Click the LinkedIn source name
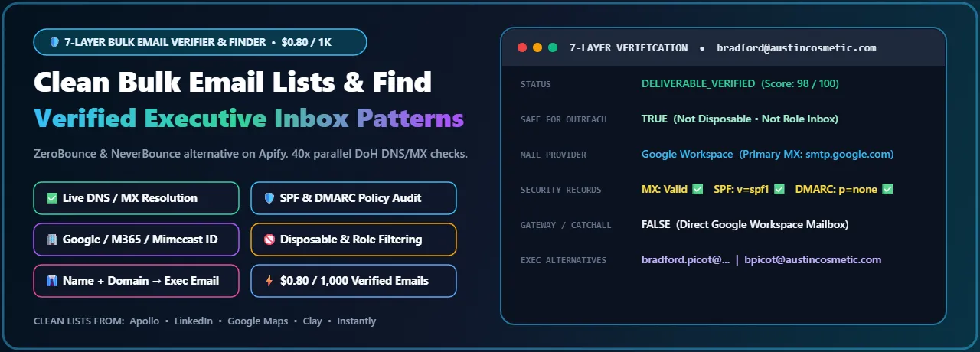This screenshot has height=352, width=980. pyautogui.click(x=193, y=321)
